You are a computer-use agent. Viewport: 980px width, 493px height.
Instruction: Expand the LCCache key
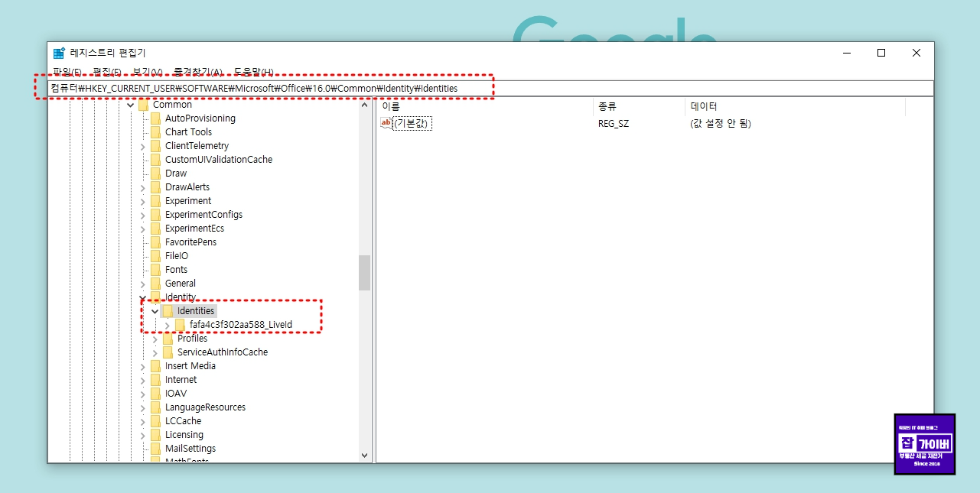pyautogui.click(x=142, y=421)
